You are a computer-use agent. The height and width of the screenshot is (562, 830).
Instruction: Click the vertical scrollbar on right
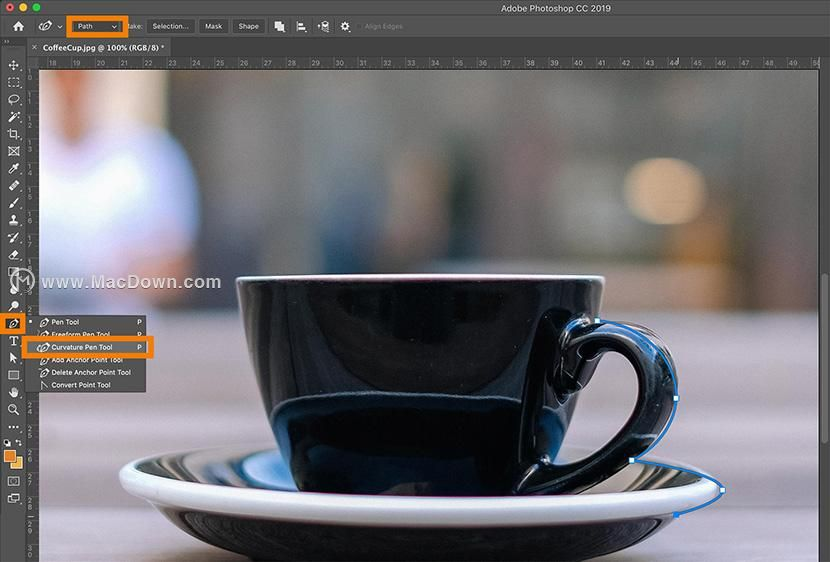(825, 358)
